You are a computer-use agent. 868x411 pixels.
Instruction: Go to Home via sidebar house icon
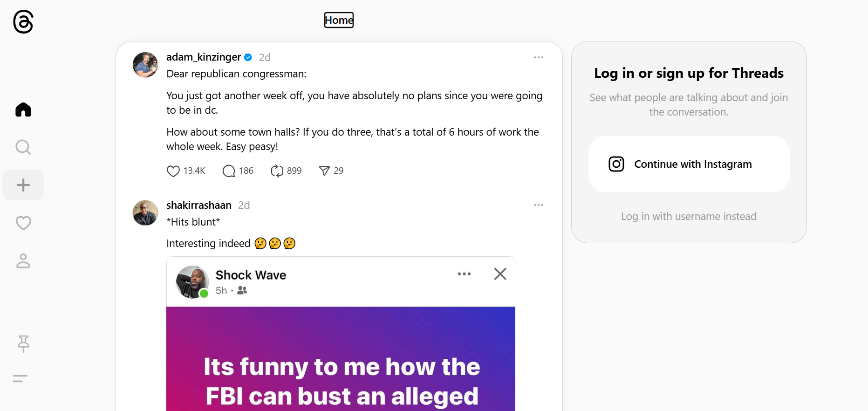(x=23, y=110)
